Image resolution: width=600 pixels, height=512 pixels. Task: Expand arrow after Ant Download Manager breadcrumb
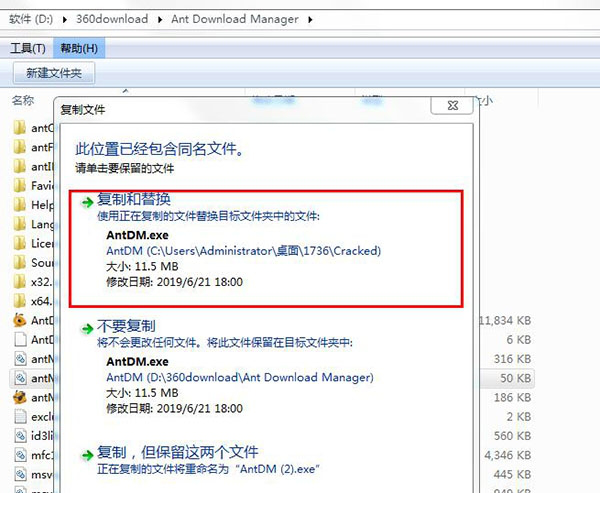pyautogui.click(x=310, y=20)
